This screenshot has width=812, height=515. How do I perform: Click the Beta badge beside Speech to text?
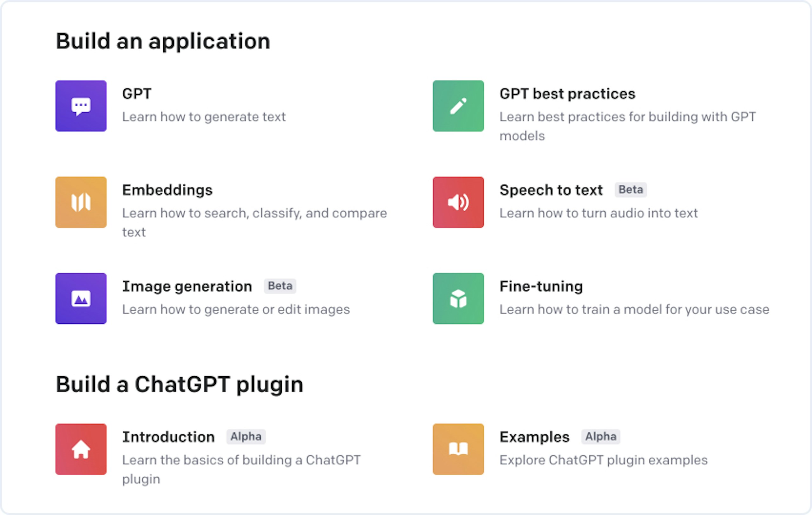pyautogui.click(x=631, y=189)
